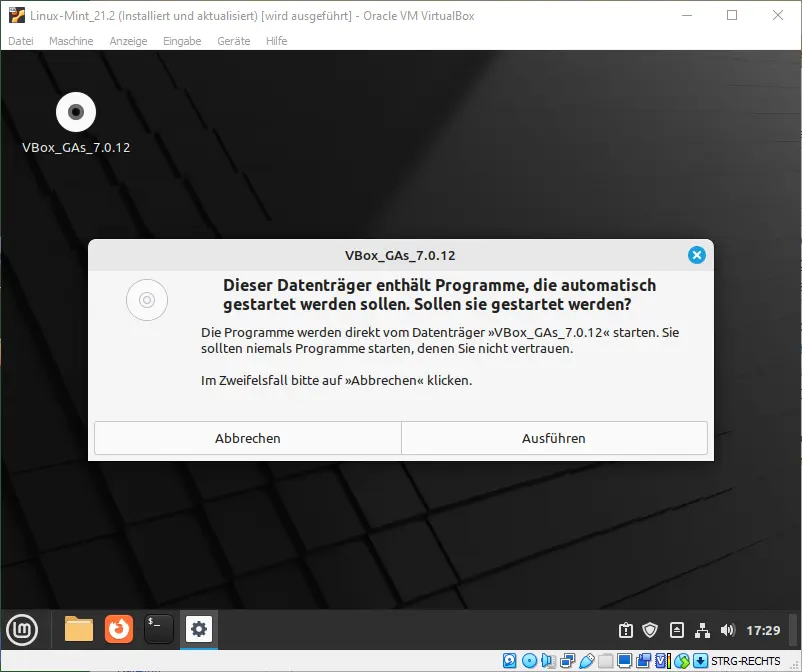The width and height of the screenshot is (802, 672).
Task: Open the terminal from the panel
Action: point(159,629)
